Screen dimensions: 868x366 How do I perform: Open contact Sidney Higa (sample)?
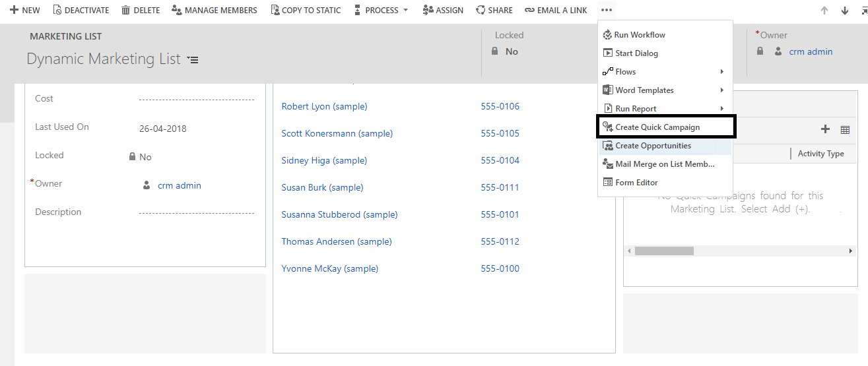pos(324,160)
